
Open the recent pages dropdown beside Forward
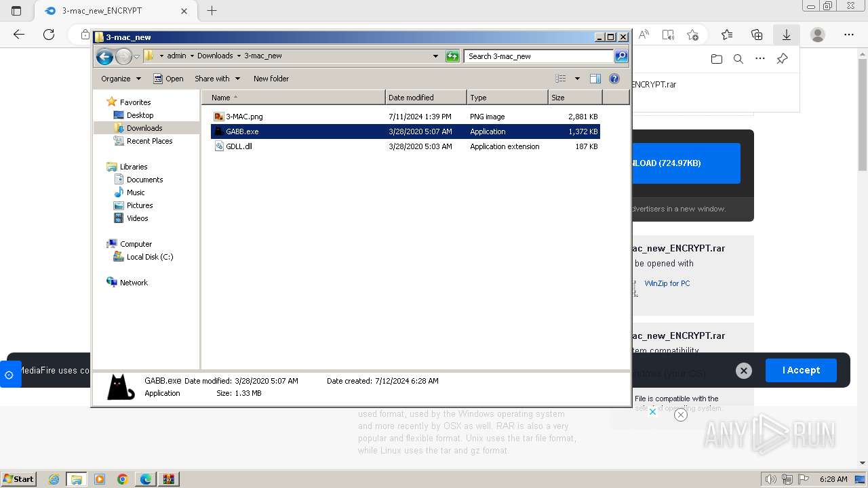tap(137, 56)
